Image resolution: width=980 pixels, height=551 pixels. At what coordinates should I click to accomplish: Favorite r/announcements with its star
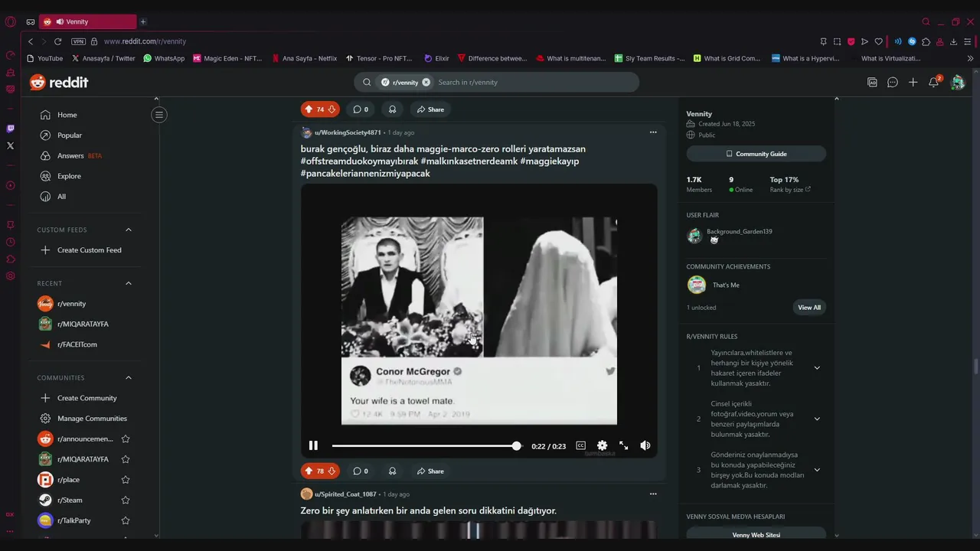pyautogui.click(x=126, y=439)
